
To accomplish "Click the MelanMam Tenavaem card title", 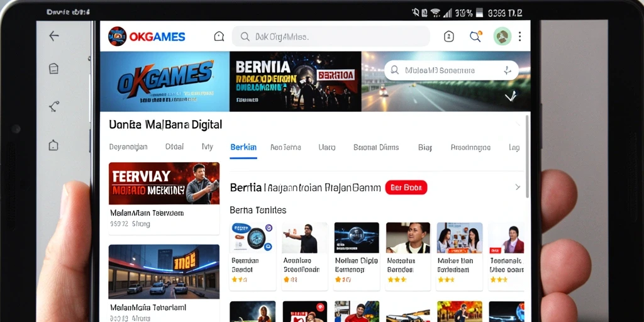I will 147,213.
